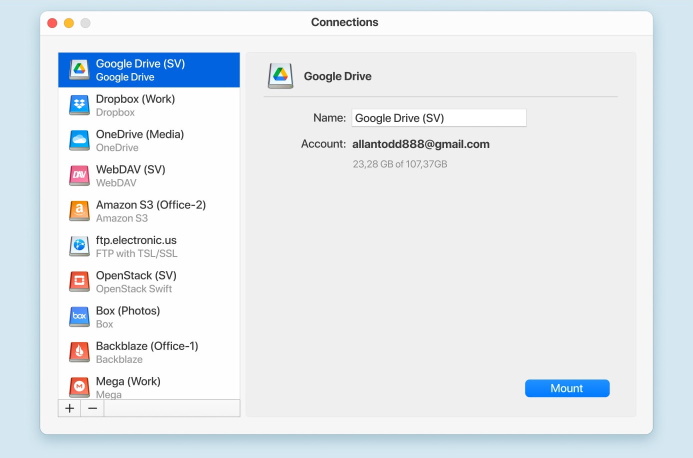This screenshot has height=458, width=693.
Task: Click the OneDrive (Media) cloud icon
Action: [x=79, y=140]
